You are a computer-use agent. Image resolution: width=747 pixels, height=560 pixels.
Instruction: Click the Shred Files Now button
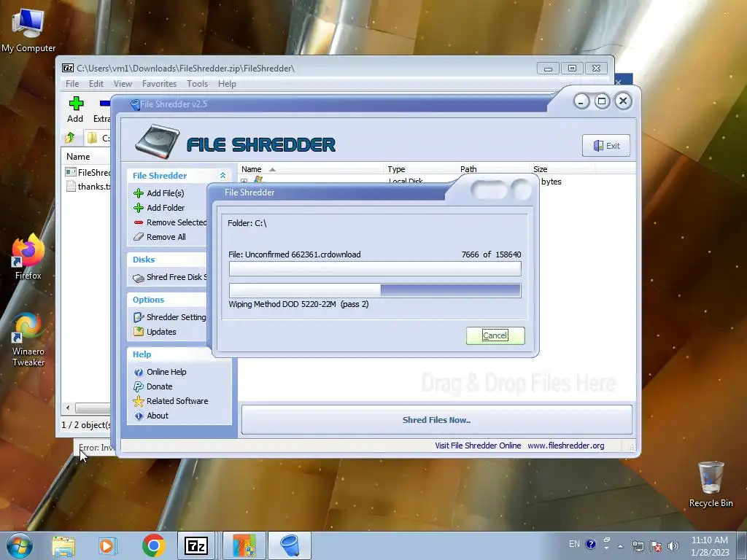[x=436, y=419]
